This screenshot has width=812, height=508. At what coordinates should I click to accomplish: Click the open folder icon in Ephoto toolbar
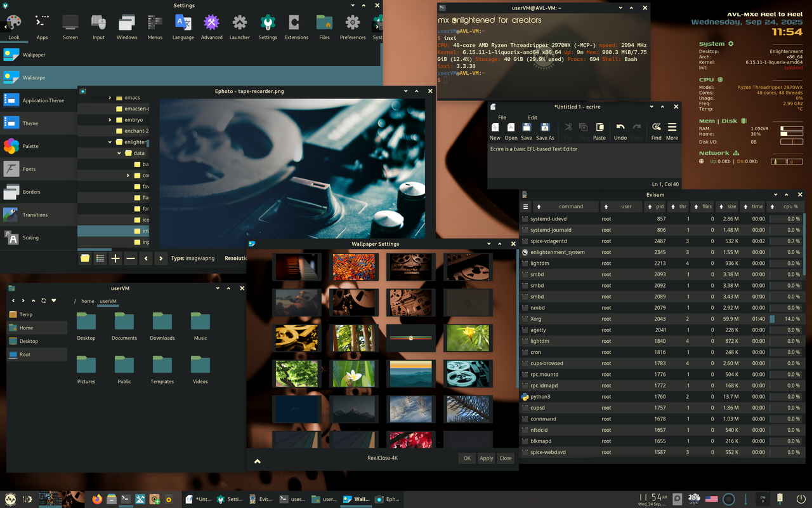(86, 258)
